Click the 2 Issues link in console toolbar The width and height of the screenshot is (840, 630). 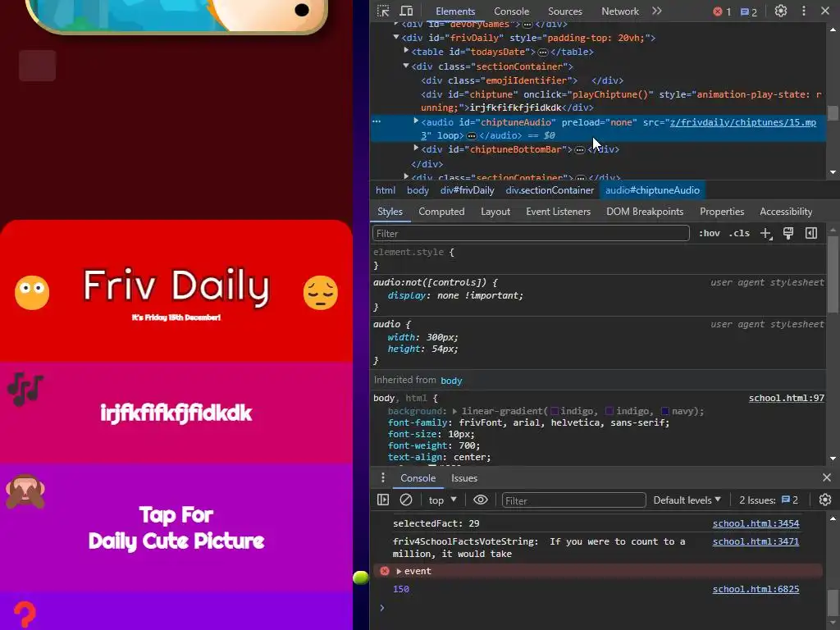769,500
